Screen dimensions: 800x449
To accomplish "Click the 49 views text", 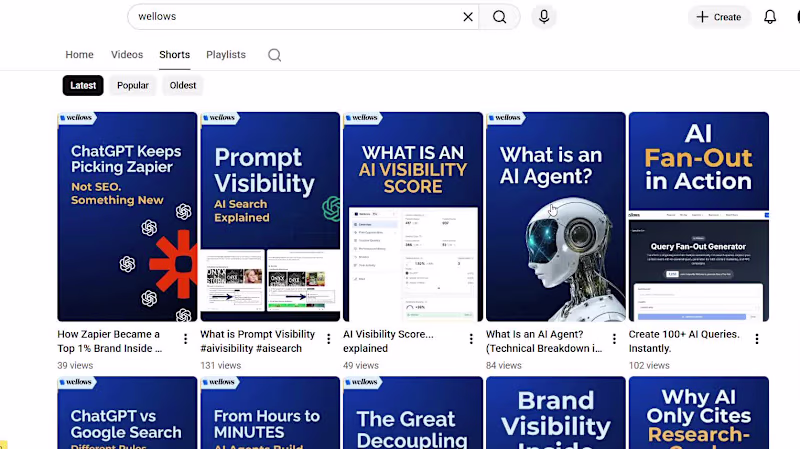I will pos(361,365).
